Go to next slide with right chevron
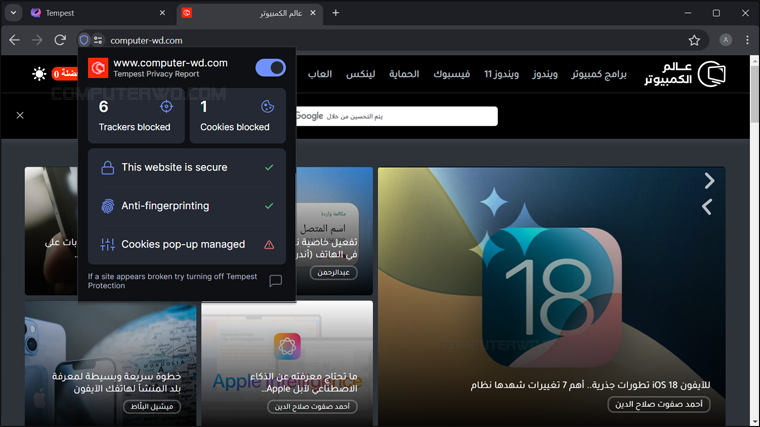760x427 pixels. 709,181
